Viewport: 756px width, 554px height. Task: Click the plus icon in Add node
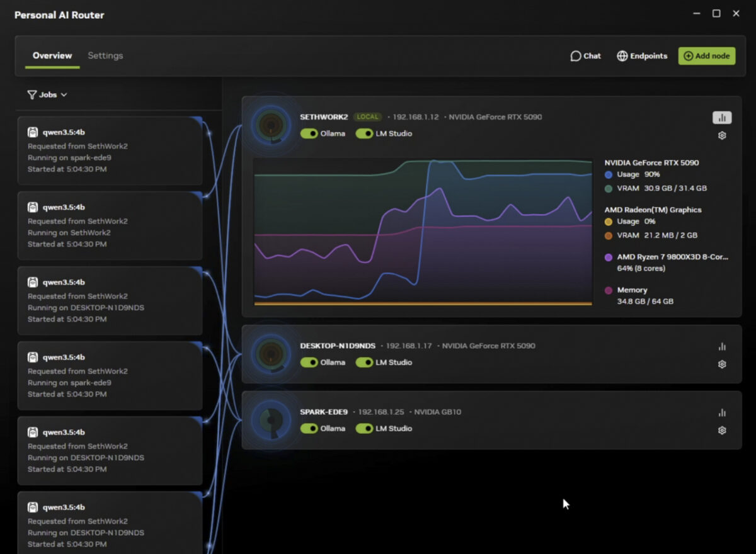tap(688, 56)
